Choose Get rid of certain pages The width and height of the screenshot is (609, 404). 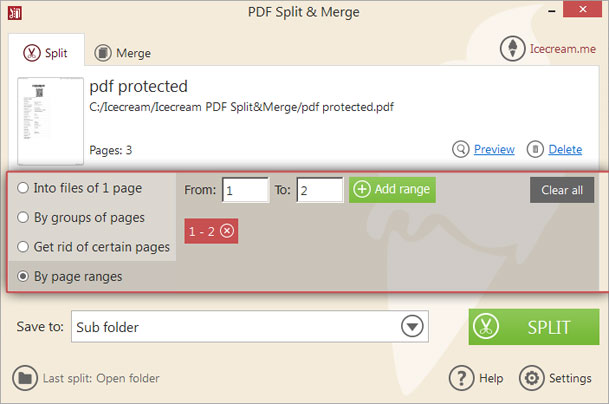pos(21,246)
